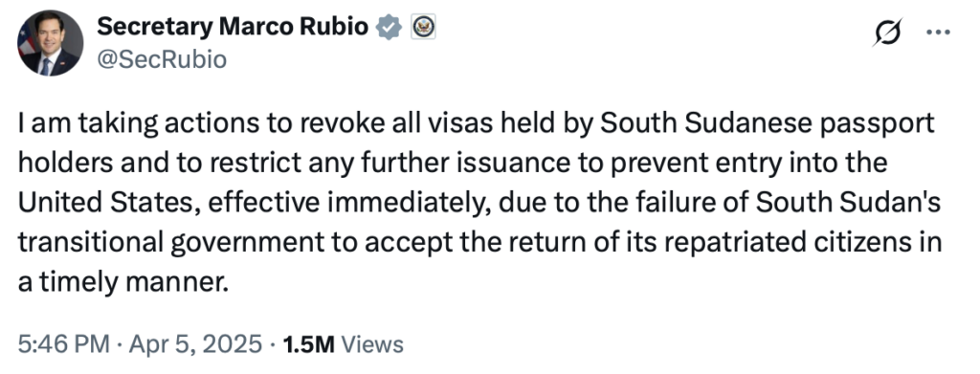Open Marco Rubio's profile picture

50,43
